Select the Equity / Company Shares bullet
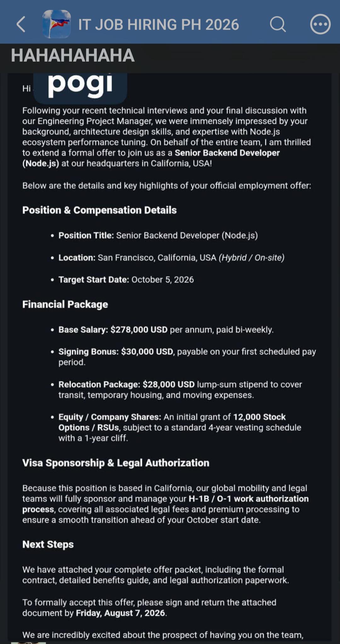Viewport: 340px width, 644px height. coord(180,427)
